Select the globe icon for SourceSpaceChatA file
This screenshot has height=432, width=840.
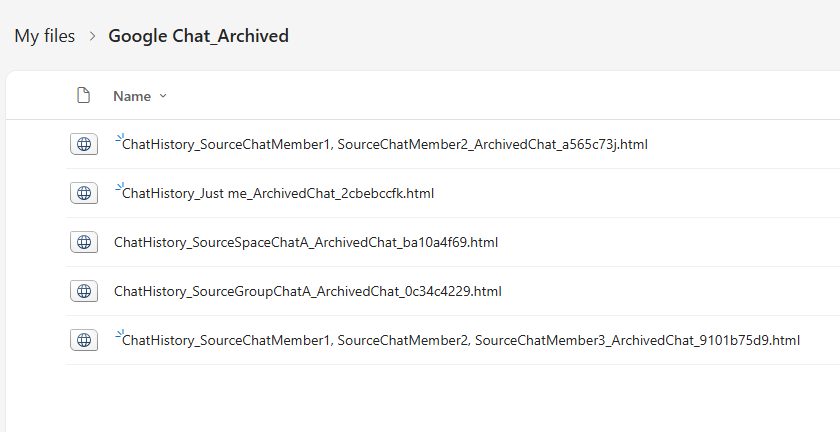tap(84, 242)
